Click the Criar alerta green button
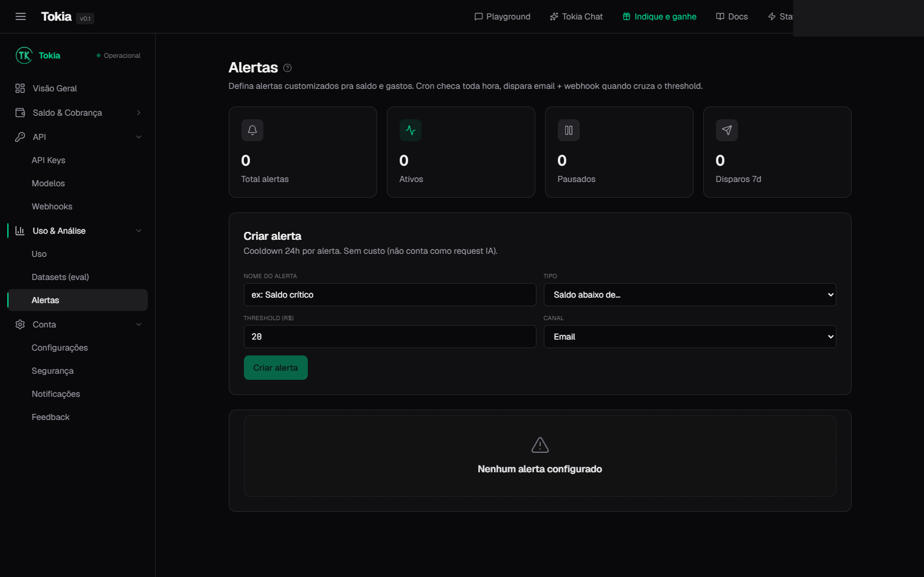The height and width of the screenshot is (577, 924). pos(276,368)
